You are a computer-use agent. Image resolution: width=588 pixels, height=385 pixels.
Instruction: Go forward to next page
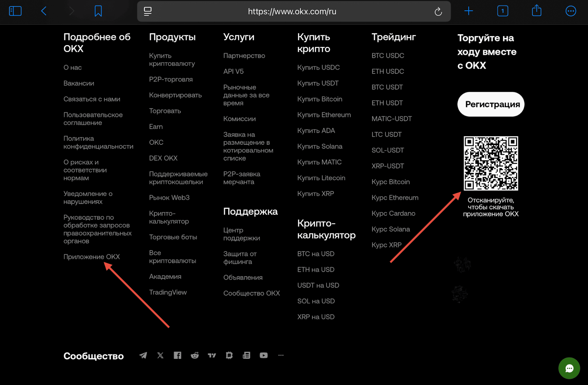[x=71, y=11]
